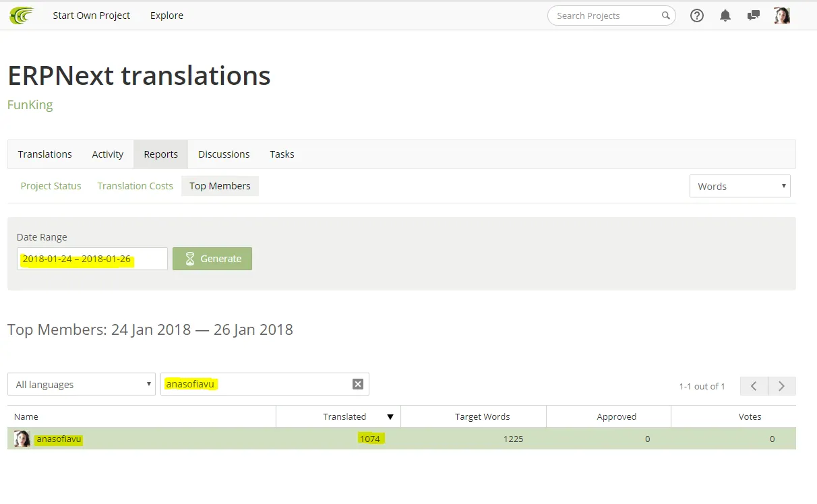Screen dimensions: 817x504
Task: Click the Crowdin logo icon
Action: 22,15
